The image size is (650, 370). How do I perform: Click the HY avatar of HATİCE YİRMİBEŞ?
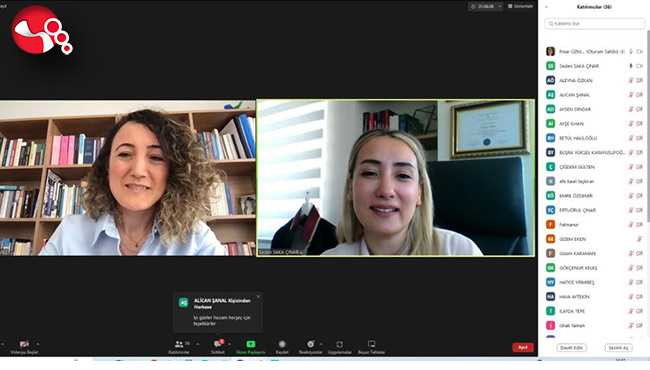(x=550, y=282)
